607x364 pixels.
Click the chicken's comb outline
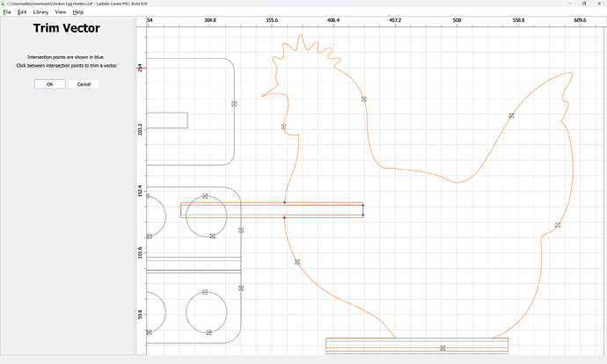(x=303, y=44)
